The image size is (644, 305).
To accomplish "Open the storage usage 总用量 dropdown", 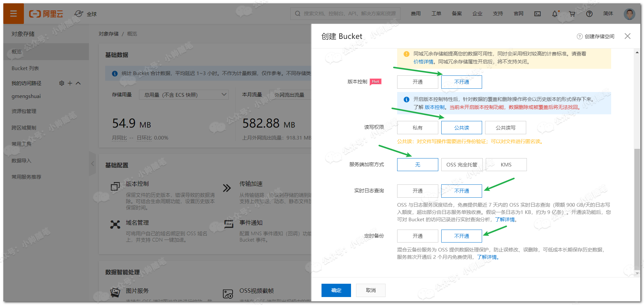I will [183, 95].
